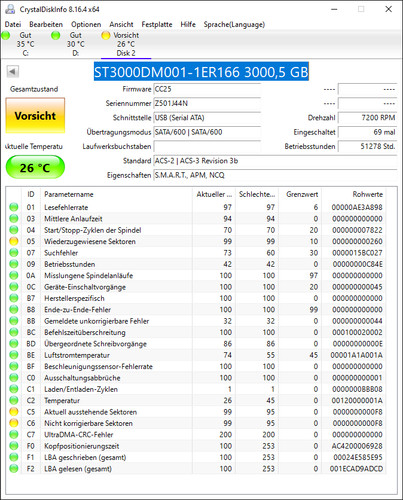The image size is (403, 500).
Task: Open the Festplatte menu
Action: click(x=157, y=24)
